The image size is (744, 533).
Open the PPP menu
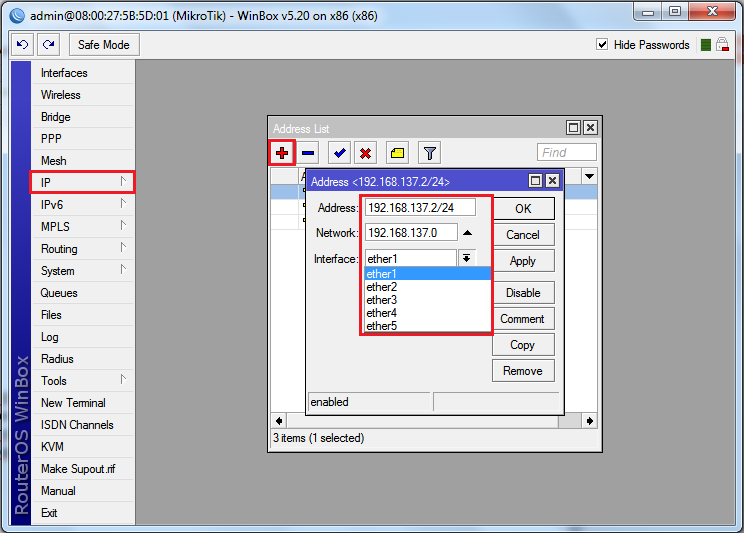[x=83, y=139]
